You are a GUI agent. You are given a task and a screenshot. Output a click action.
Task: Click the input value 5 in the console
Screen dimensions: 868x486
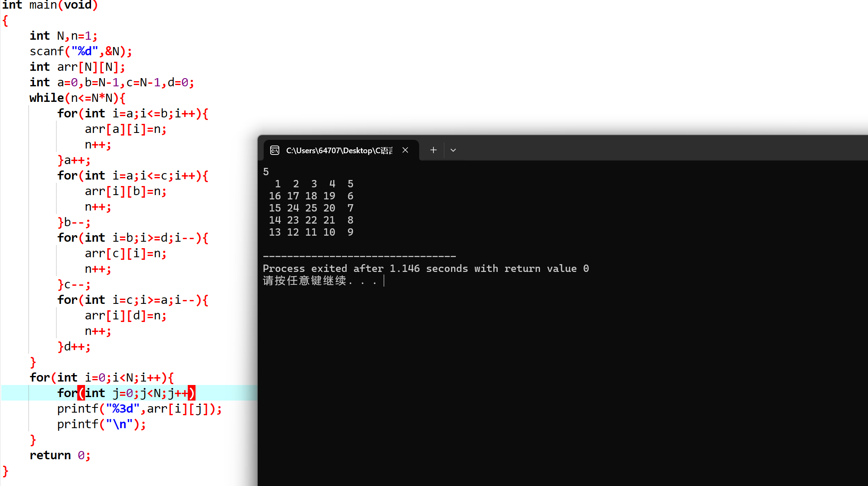coord(266,172)
